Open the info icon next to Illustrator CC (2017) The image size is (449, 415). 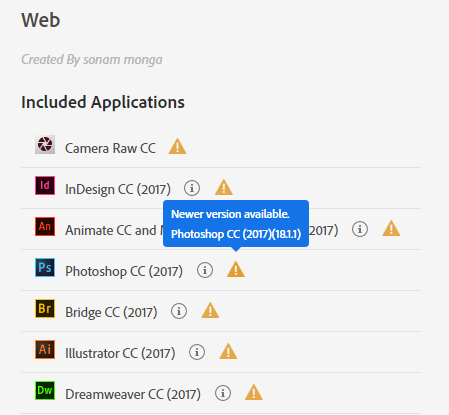(x=197, y=352)
